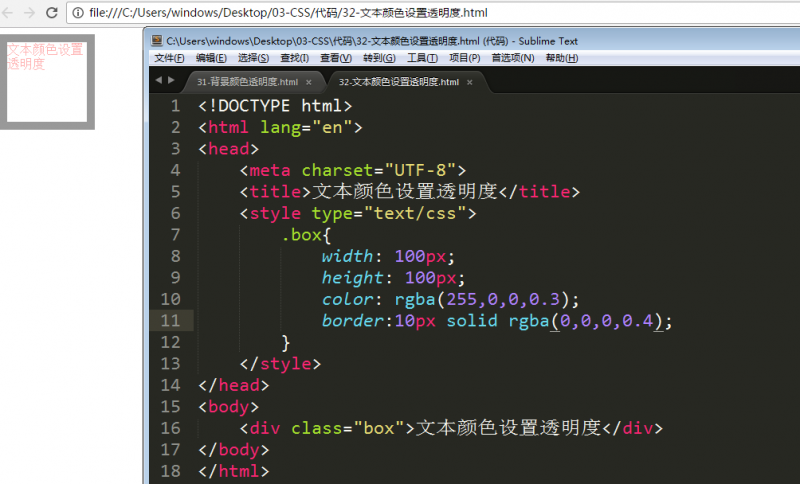Click the Sublime Text title bar icon

point(157,41)
